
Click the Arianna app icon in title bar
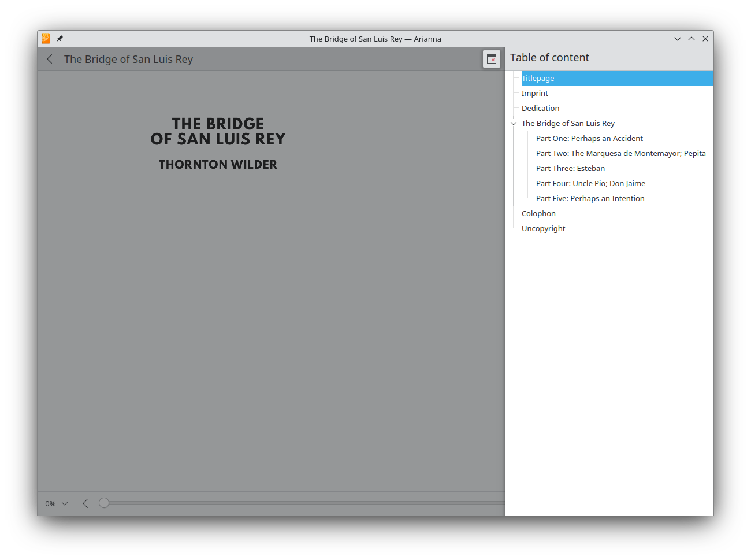pyautogui.click(x=46, y=39)
